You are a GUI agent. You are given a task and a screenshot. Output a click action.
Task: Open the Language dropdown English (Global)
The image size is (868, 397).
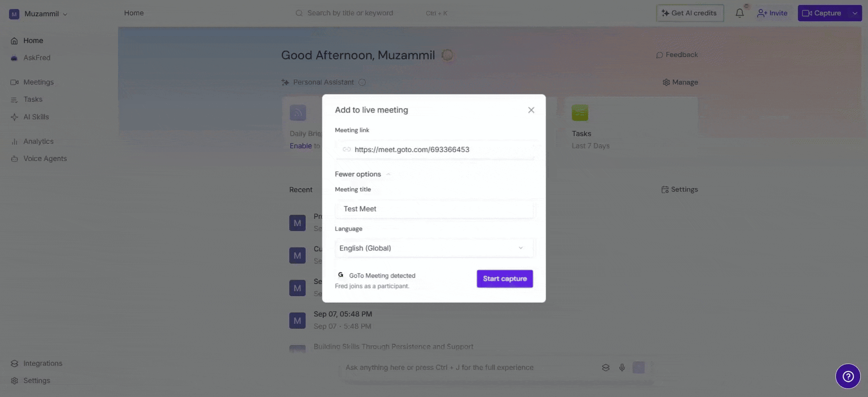click(434, 248)
